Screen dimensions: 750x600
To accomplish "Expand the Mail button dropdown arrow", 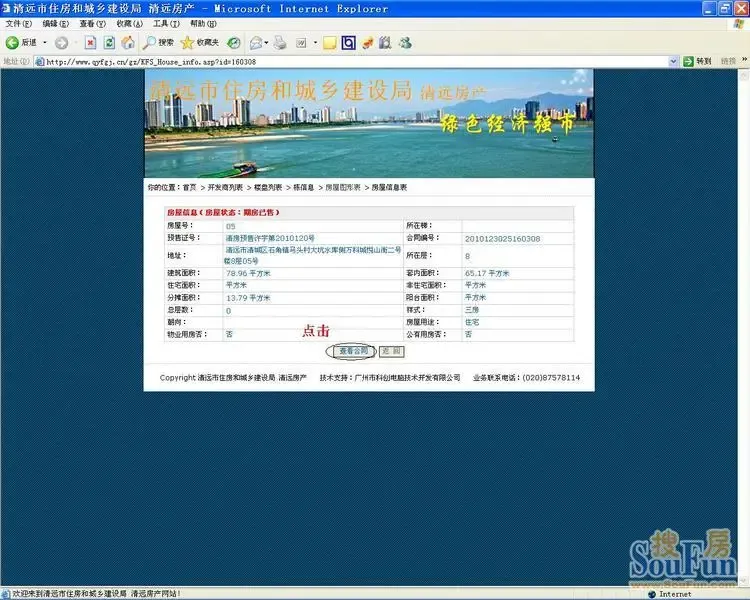I will pyautogui.click(x=268, y=43).
